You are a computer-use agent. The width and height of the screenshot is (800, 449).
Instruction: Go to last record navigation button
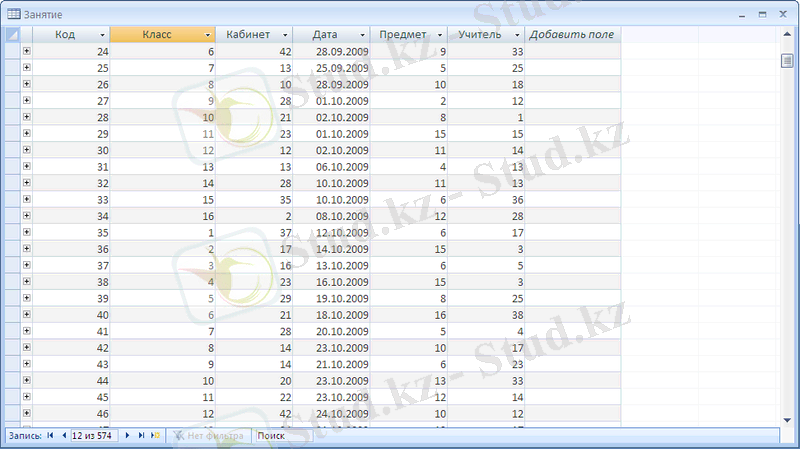click(141, 435)
